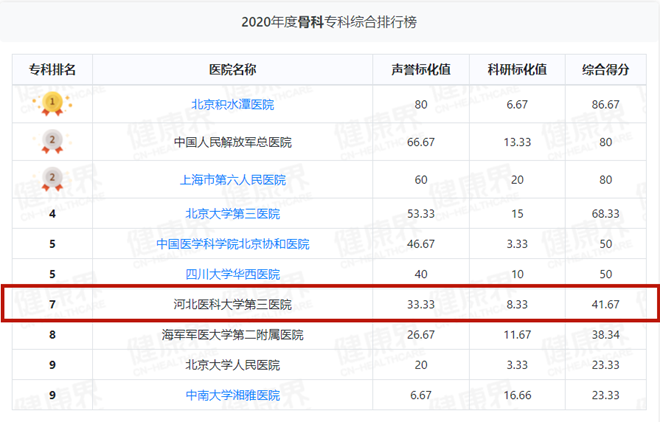This screenshot has width=660, height=422.
Task: Click the research value 11.67
Action: pos(517,334)
